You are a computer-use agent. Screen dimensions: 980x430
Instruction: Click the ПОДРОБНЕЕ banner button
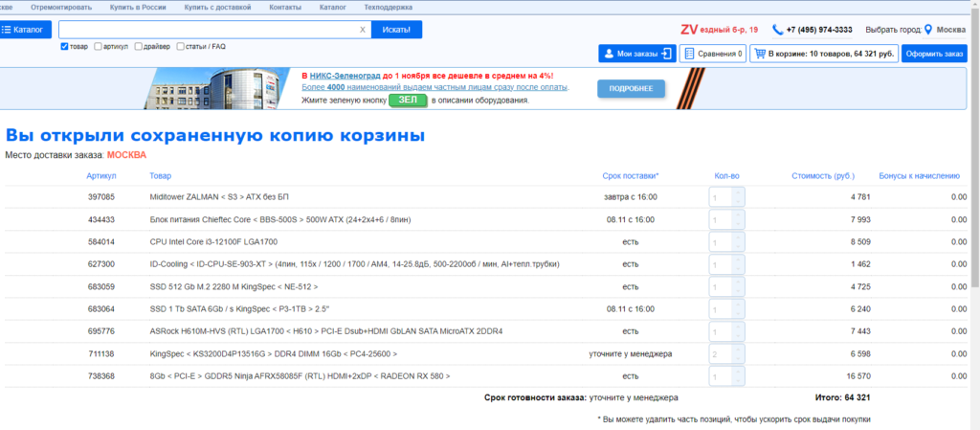pyautogui.click(x=631, y=89)
